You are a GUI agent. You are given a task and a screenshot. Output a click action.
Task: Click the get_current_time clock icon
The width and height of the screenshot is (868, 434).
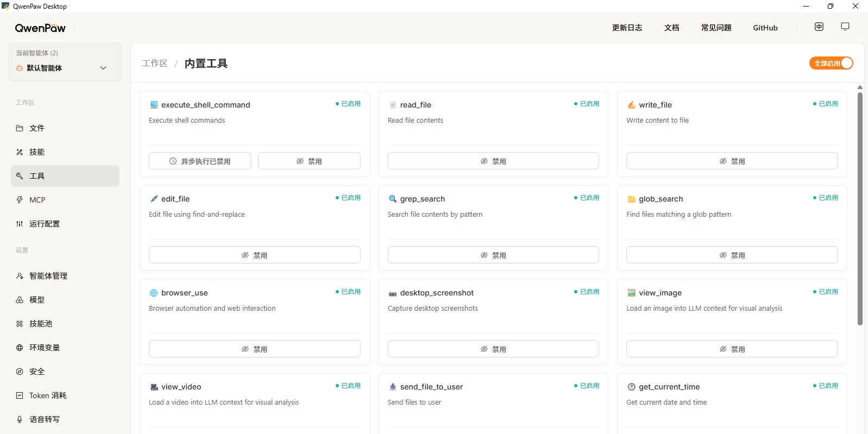pos(632,387)
